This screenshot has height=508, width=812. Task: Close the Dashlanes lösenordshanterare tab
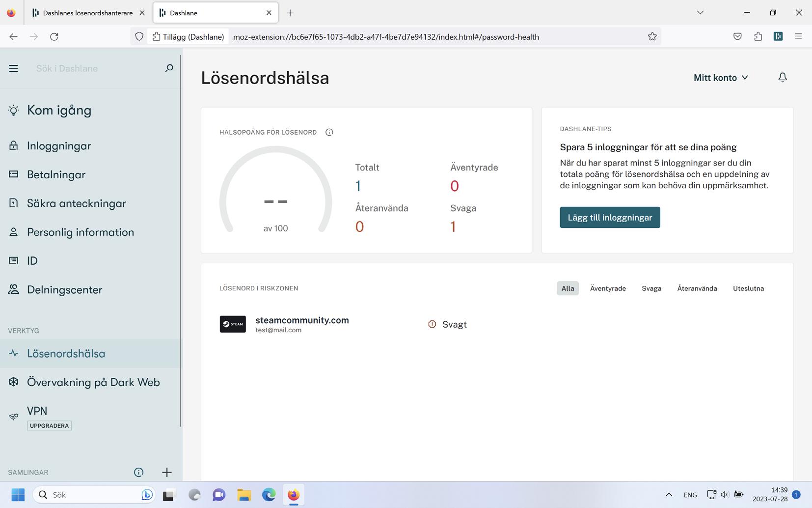142,13
